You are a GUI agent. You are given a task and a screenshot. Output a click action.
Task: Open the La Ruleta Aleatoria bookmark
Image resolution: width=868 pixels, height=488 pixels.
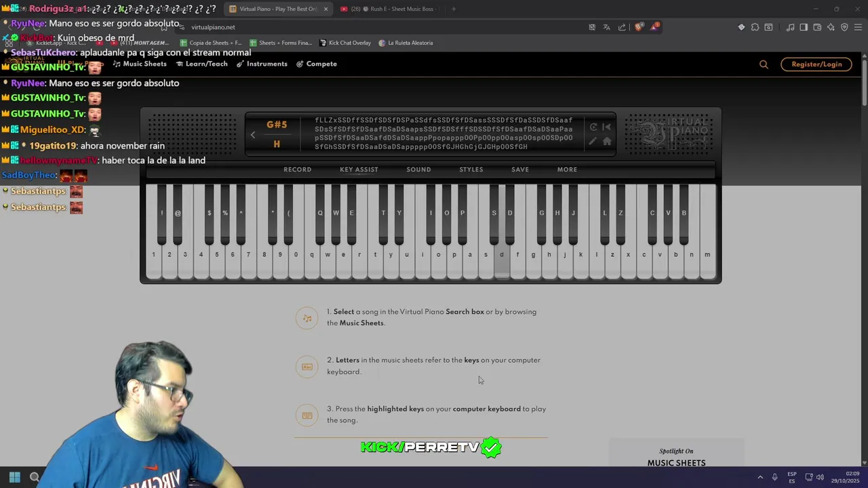(x=406, y=43)
